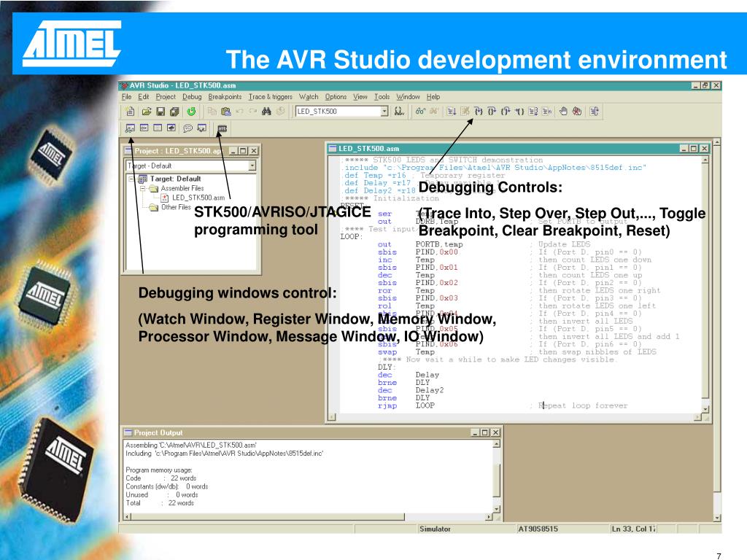Click the "Update LEDS" code comment
The image size is (747, 560).
pos(565,244)
